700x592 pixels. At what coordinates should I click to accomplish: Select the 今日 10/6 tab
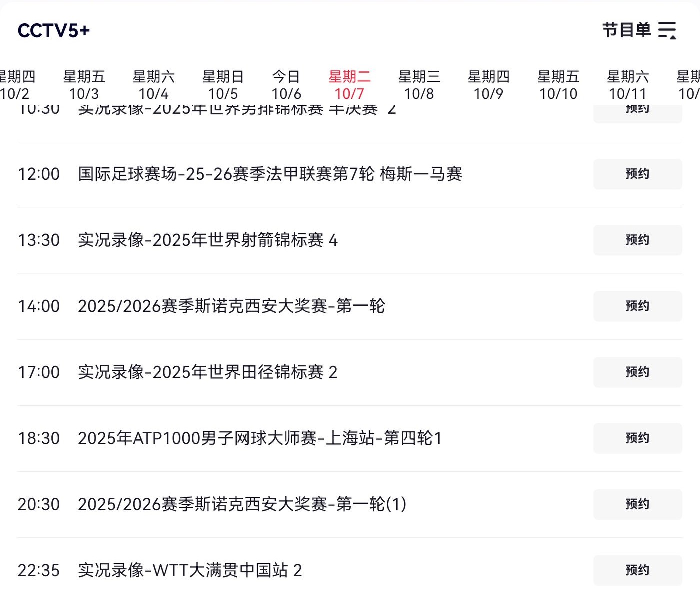click(x=286, y=85)
